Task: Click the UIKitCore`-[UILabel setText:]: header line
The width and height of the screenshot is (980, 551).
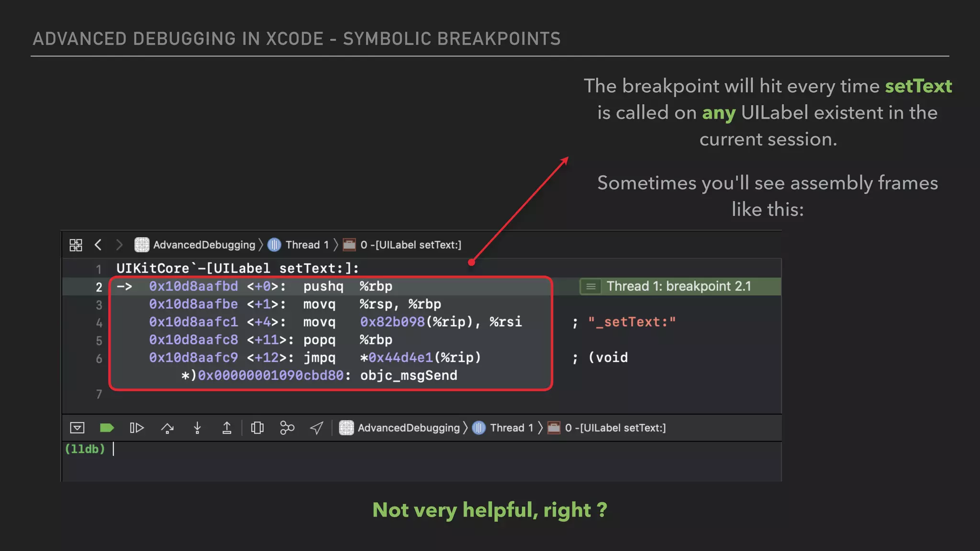Action: [238, 268]
